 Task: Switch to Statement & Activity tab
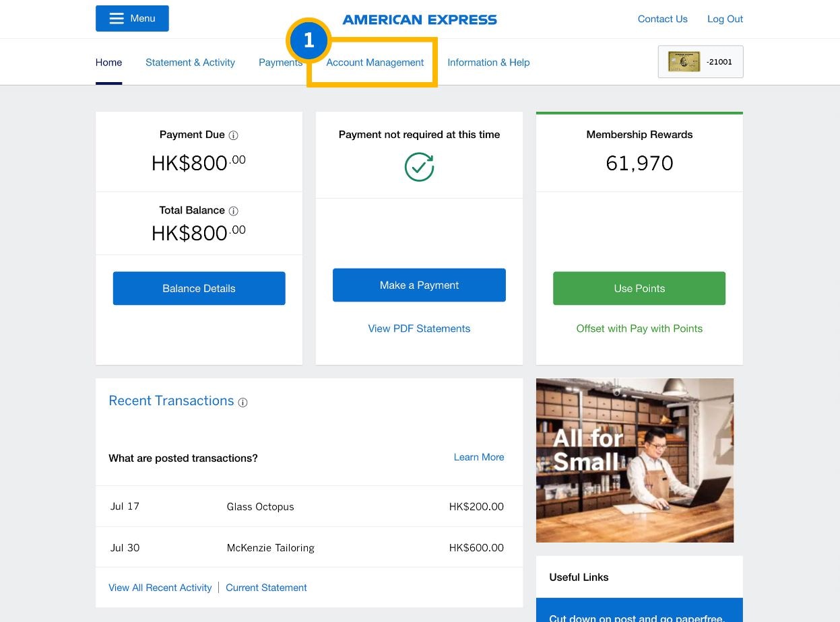pos(190,63)
